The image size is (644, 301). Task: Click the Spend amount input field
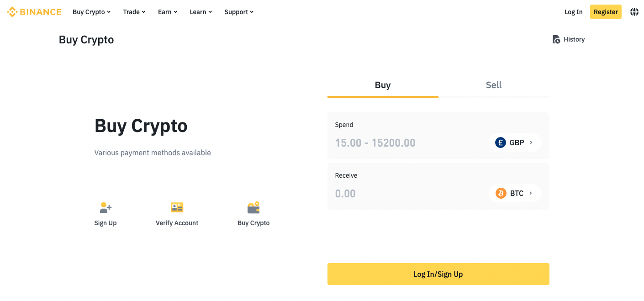click(406, 143)
